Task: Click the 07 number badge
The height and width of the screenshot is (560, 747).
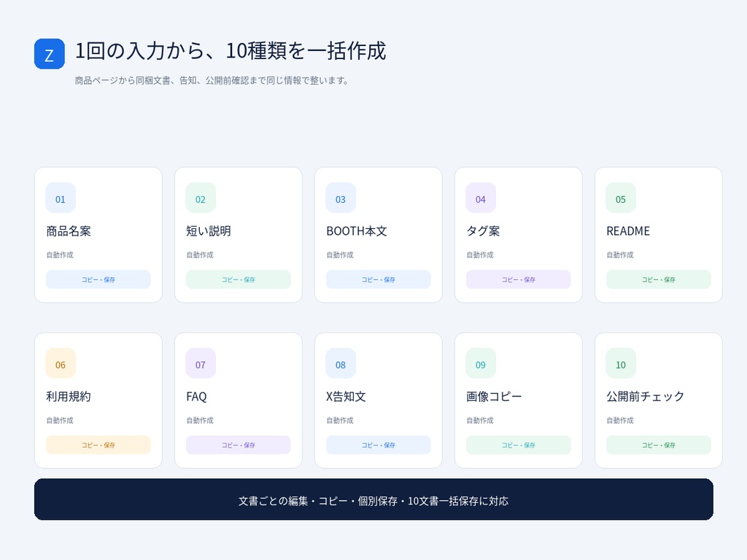Action: (201, 363)
